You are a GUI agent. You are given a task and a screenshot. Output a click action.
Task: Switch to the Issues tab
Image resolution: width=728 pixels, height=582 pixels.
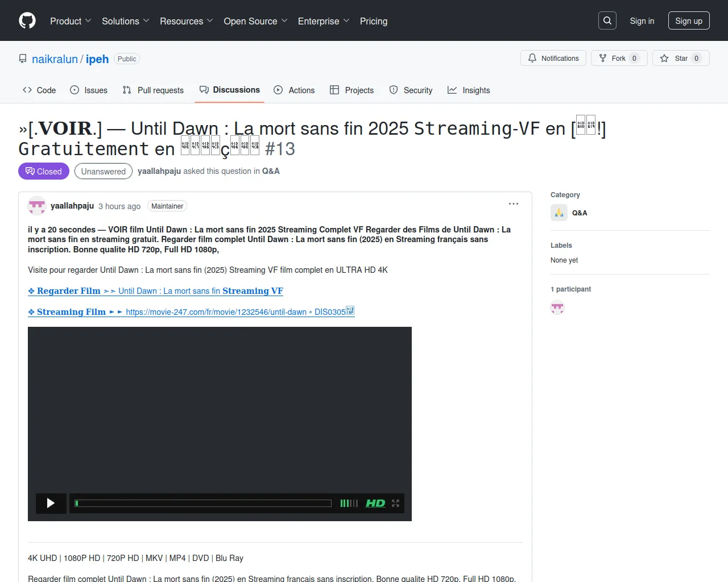point(89,90)
